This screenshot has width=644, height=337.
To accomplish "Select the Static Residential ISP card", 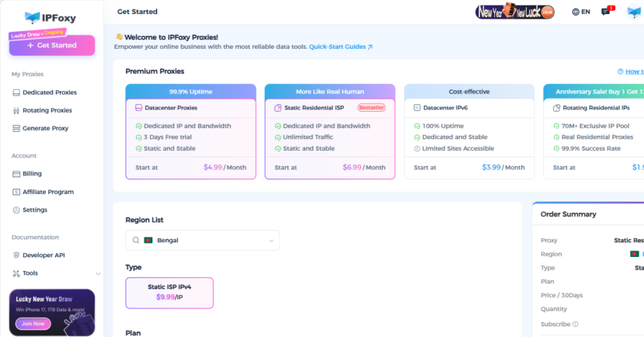I will pos(329,132).
